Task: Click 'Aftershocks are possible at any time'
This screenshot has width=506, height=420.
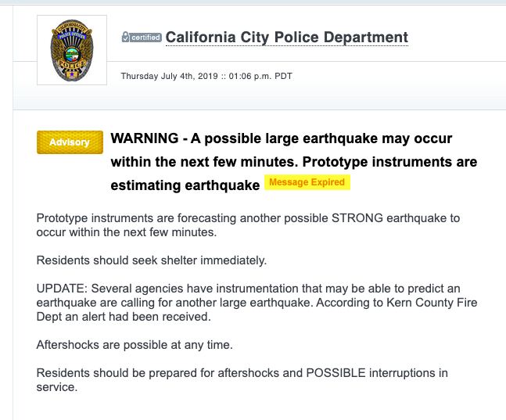Action: (x=135, y=344)
